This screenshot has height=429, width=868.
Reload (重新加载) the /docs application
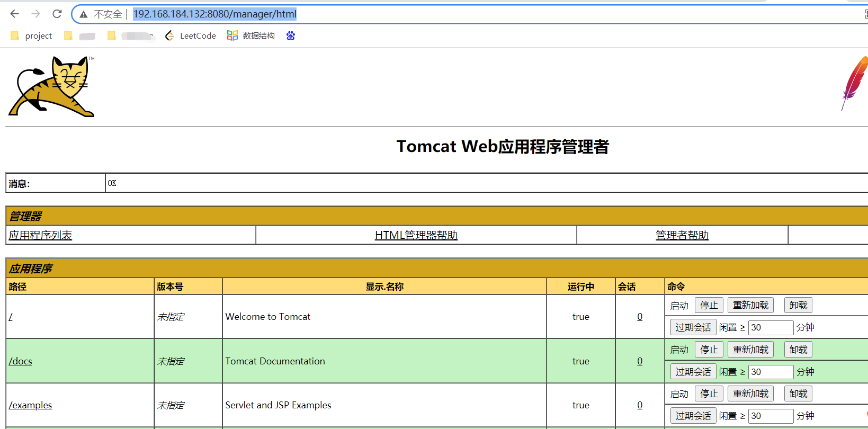(750, 350)
